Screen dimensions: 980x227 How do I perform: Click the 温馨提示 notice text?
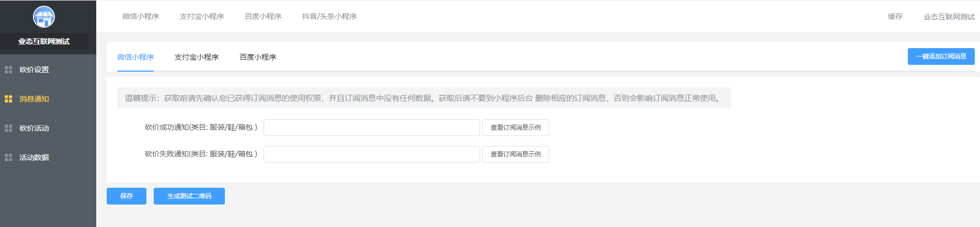point(423,98)
